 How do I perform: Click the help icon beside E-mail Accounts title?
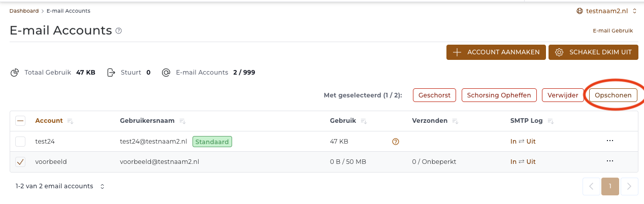[x=119, y=31]
